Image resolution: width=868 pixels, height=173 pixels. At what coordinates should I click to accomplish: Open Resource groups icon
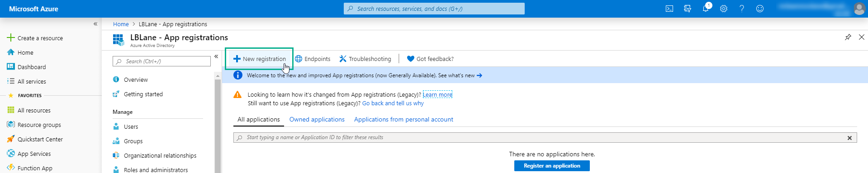tap(11, 124)
